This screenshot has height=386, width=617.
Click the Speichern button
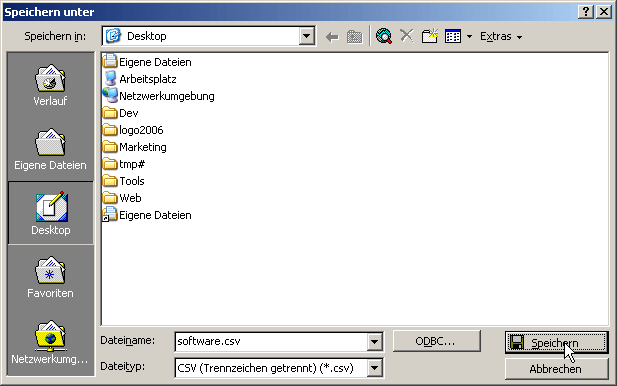tap(556, 342)
